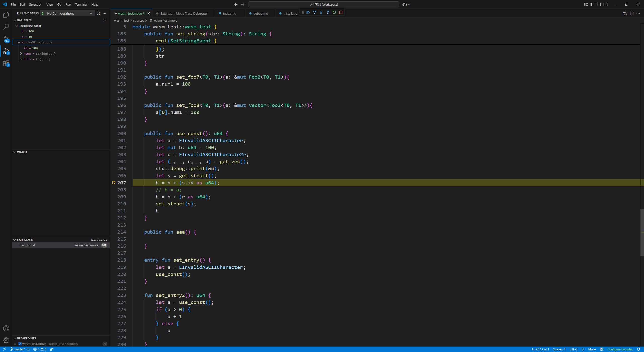Open the Copilot chat icon in title bar
This screenshot has height=352, width=644.
pyautogui.click(x=405, y=4)
